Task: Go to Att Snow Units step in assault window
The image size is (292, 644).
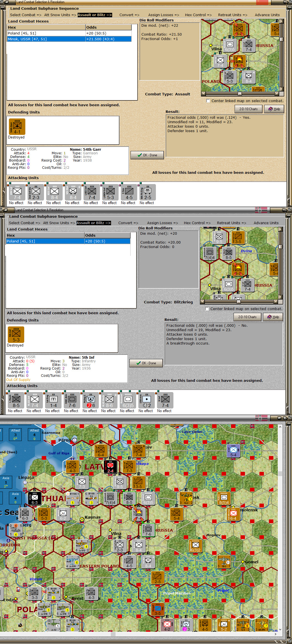Action: click(60, 15)
